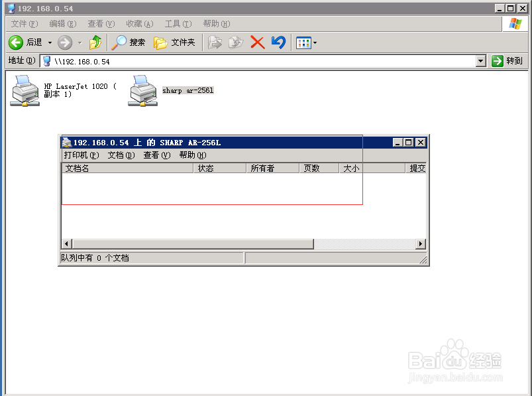Open 查看(V) menu in printer queue window
This screenshot has width=532, height=396.
tap(157, 155)
